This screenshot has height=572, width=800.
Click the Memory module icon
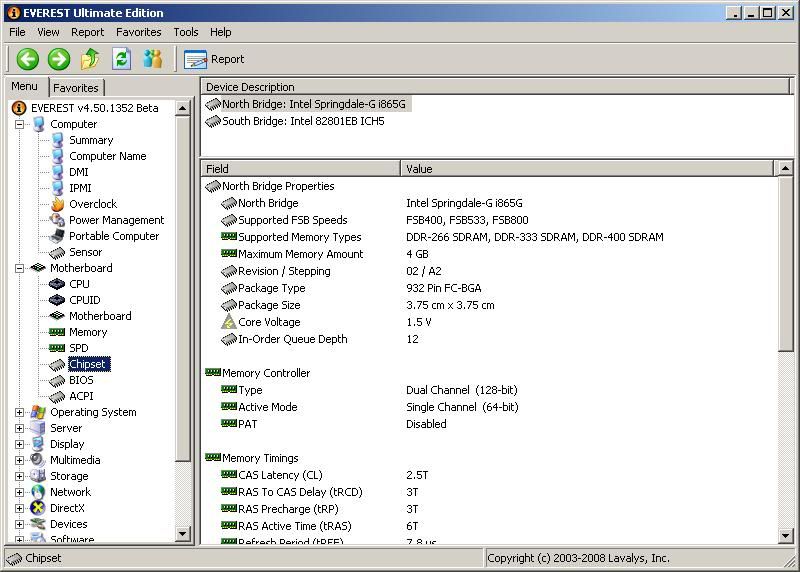click(x=57, y=332)
